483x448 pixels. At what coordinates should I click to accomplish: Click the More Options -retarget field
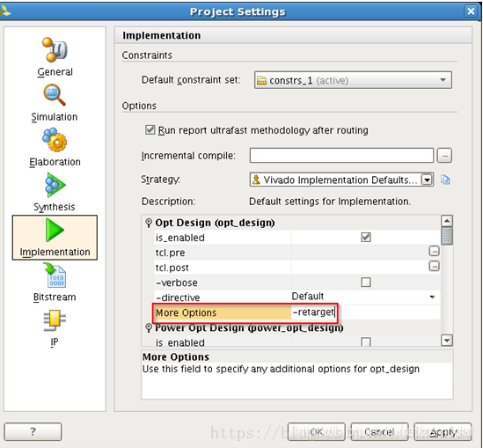(x=365, y=312)
